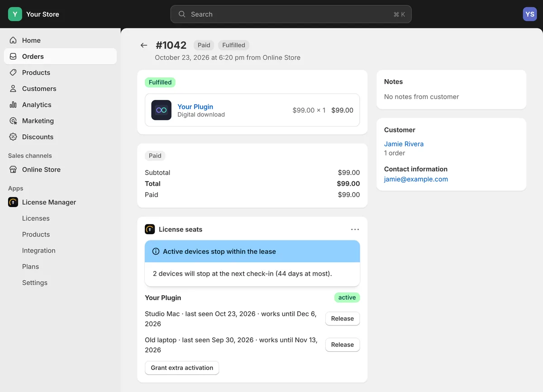543x392 pixels.
Task: Open the License seats three-dots menu
Action: pyautogui.click(x=355, y=229)
